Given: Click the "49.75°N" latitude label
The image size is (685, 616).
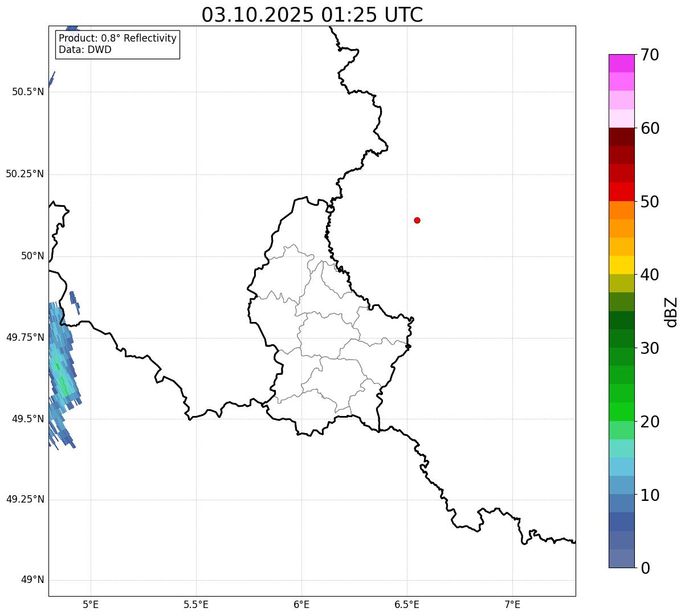Looking at the screenshot, I should click(25, 337).
